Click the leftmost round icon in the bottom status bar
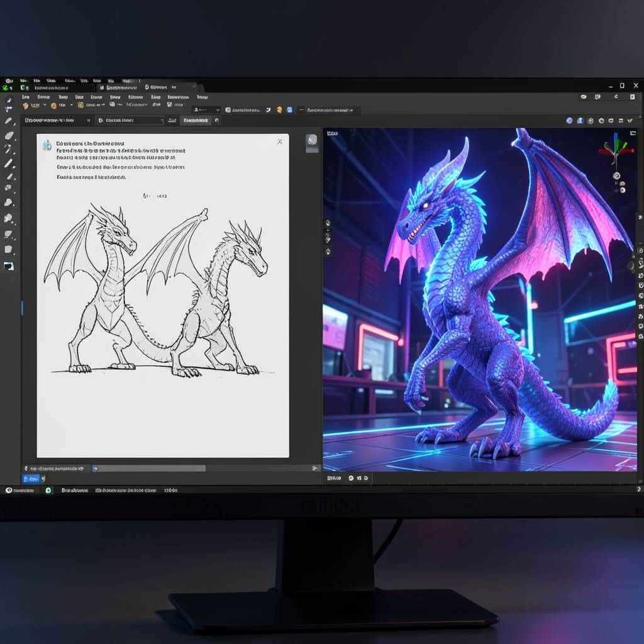The image size is (644, 644). click(x=9, y=490)
